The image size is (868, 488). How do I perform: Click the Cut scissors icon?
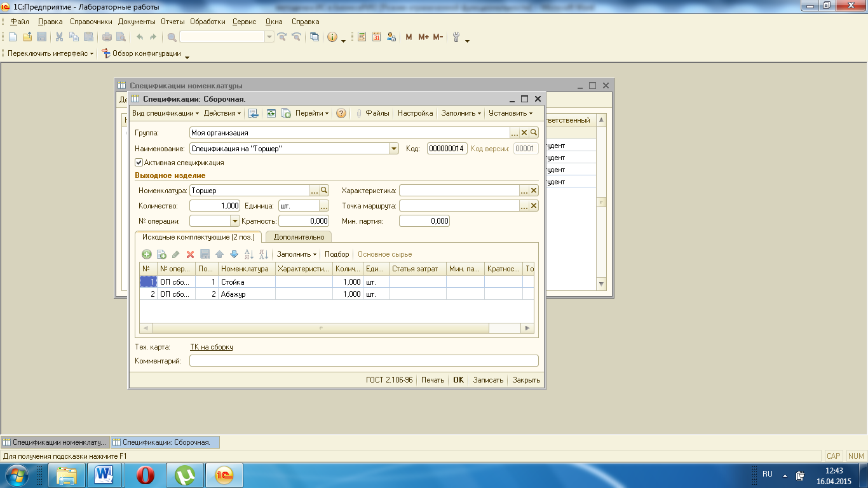coord(59,37)
